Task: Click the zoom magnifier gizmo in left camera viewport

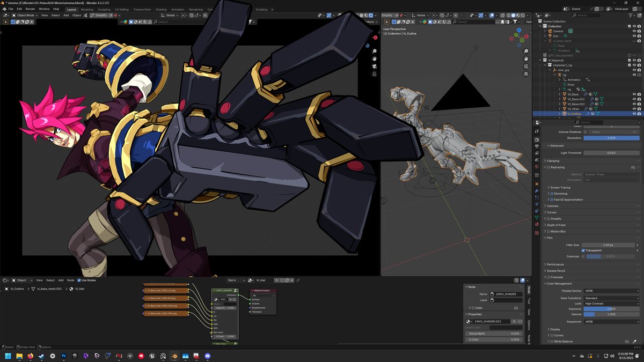Action: pos(375,50)
